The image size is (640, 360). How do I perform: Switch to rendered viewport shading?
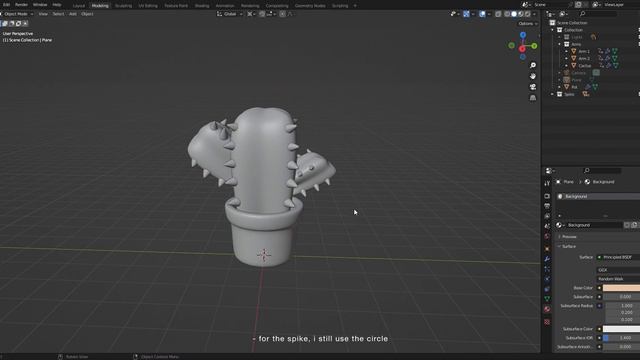pos(528,14)
